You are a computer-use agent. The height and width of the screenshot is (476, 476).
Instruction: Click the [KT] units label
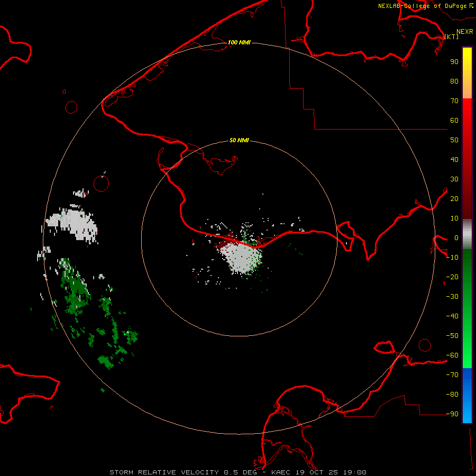(x=452, y=36)
